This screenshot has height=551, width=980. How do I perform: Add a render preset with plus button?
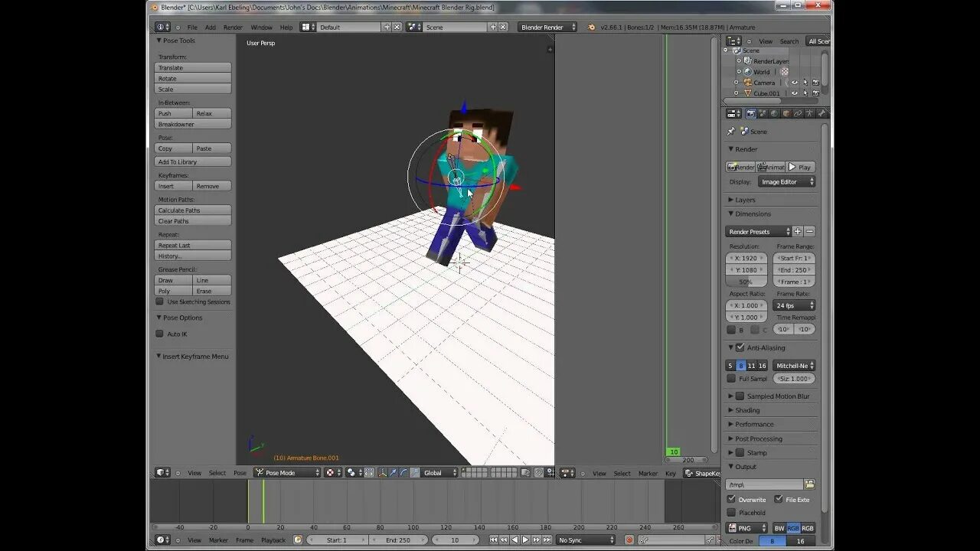(797, 232)
